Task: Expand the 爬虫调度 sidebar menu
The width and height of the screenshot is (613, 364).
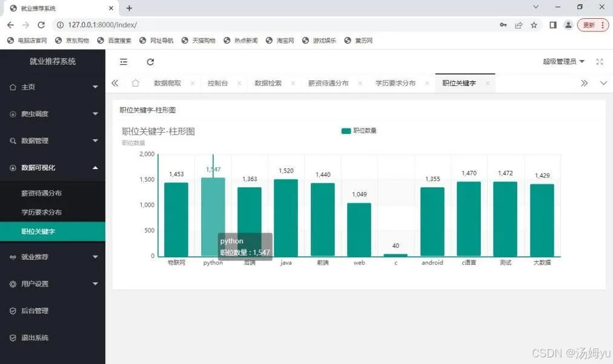Action: click(52, 114)
